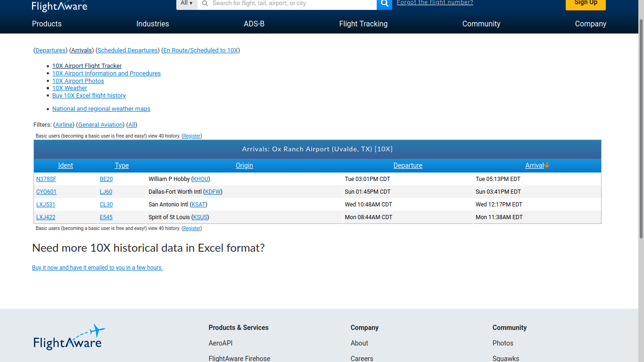The height and width of the screenshot is (362, 644).
Task: Apply the All filter
Action: coord(132,125)
